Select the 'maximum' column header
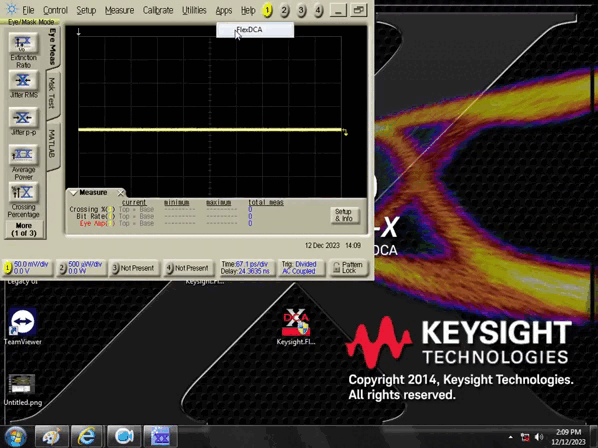This screenshot has height=448, width=598. (219, 202)
